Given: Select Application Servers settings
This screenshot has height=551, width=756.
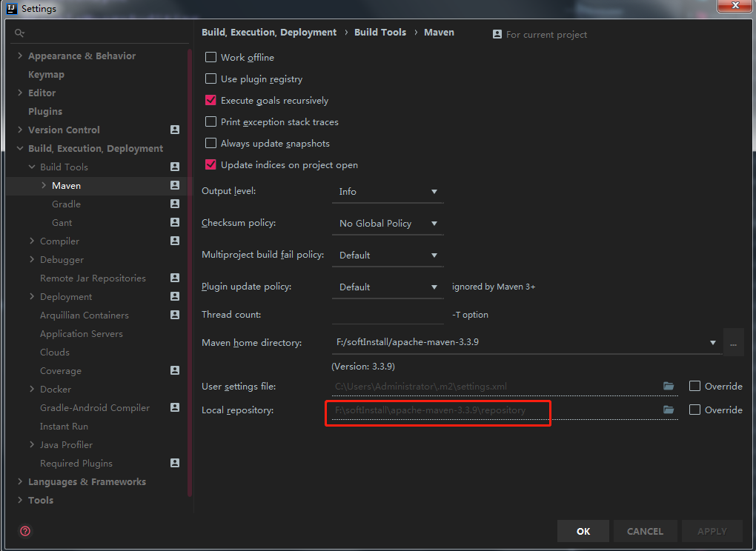Looking at the screenshot, I should [81, 334].
